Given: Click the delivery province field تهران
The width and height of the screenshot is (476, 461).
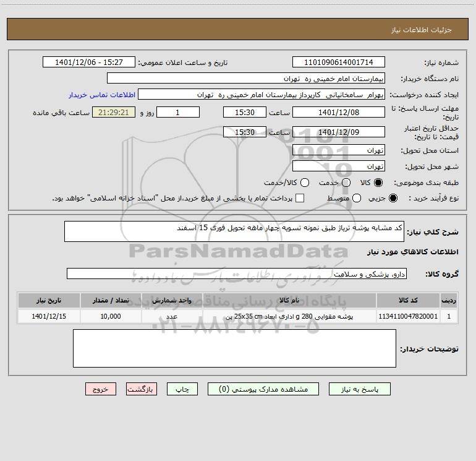Looking at the screenshot, I should (339, 150).
